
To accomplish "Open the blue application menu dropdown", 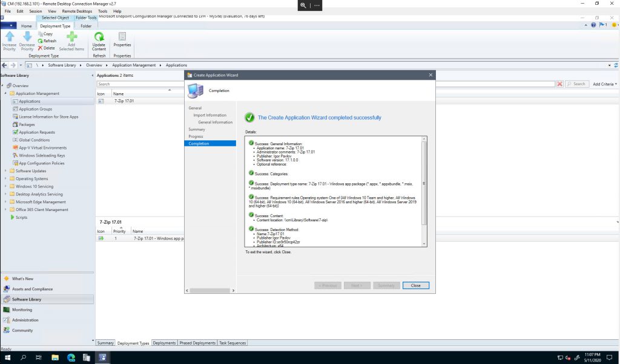I will point(8,26).
